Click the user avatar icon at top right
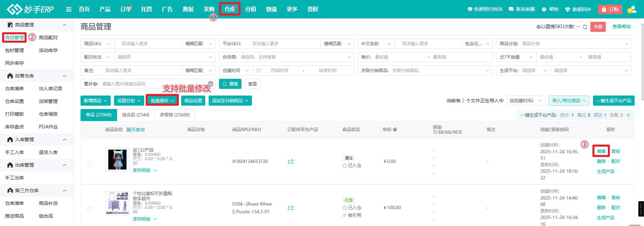The image size is (644, 226). coord(632,9)
